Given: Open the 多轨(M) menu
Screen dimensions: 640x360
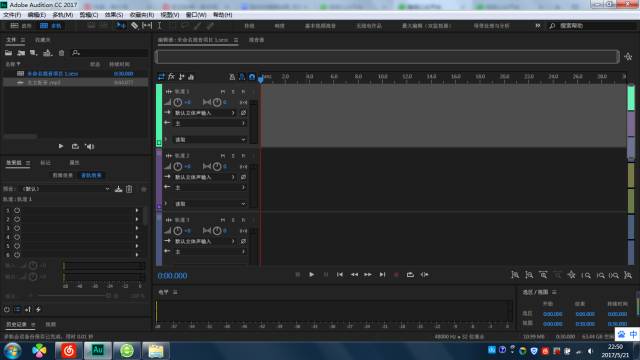Looking at the screenshot, I should tap(62, 15).
